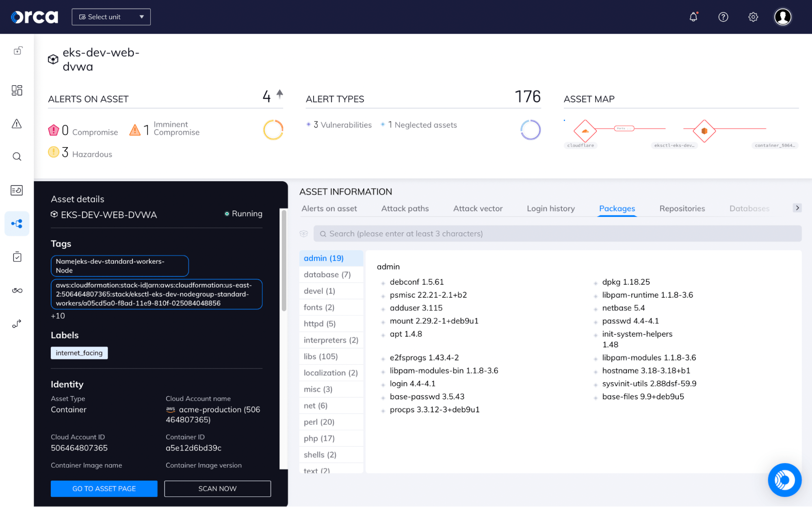Screen dimensions: 812x507
Task: Open the help question mark icon
Action: pos(723,17)
